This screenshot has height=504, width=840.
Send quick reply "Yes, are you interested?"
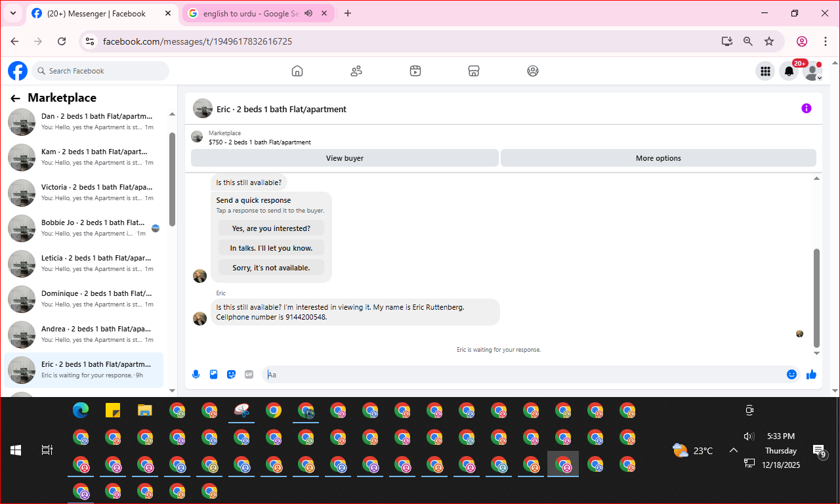tap(271, 228)
